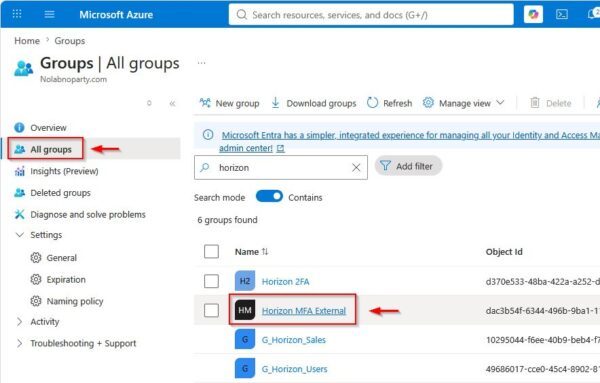Check the Horizon 2FA row checkbox

coord(211,281)
